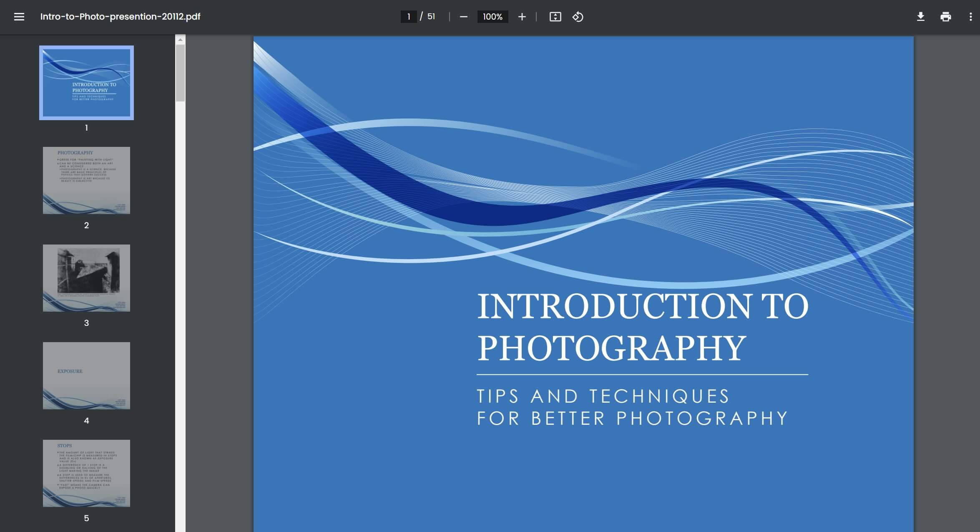
Task: Click the sidebar scroll up arrow
Action: click(x=180, y=40)
